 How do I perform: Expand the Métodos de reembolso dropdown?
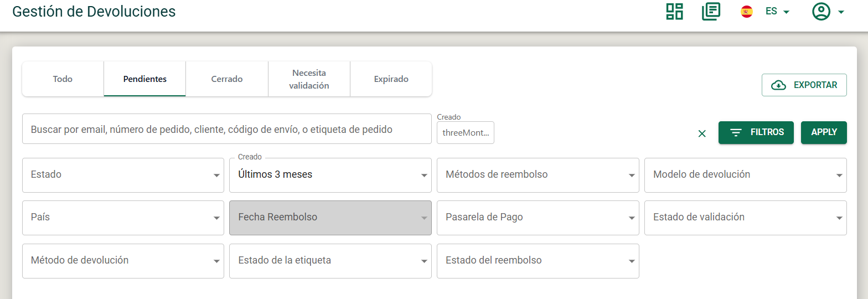point(538,175)
